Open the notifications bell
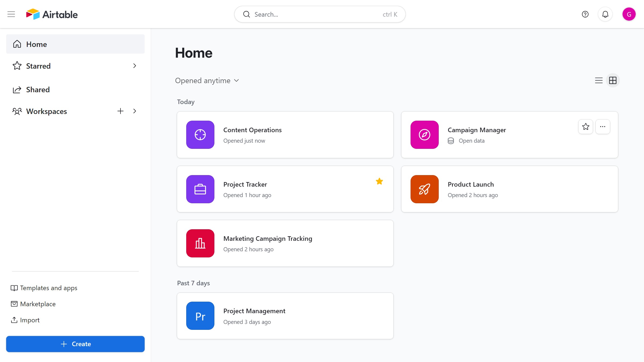Screen dimensions: 644x362 (605, 14)
